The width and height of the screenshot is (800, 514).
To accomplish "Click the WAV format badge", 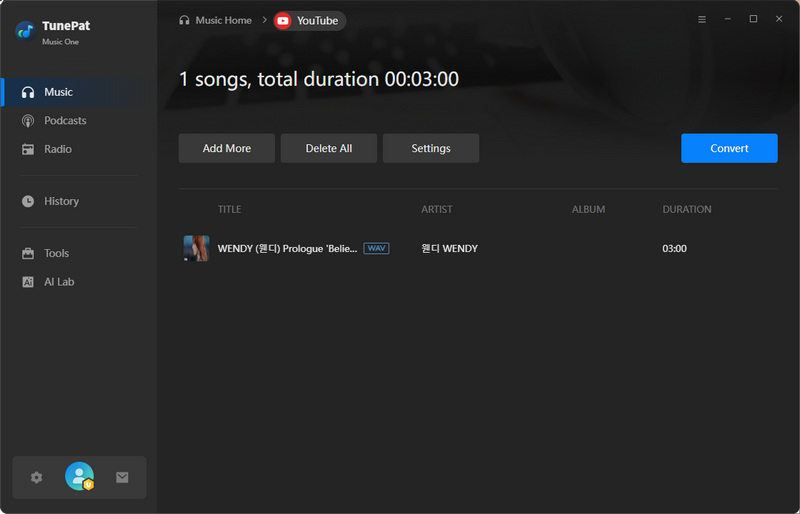I will point(376,248).
